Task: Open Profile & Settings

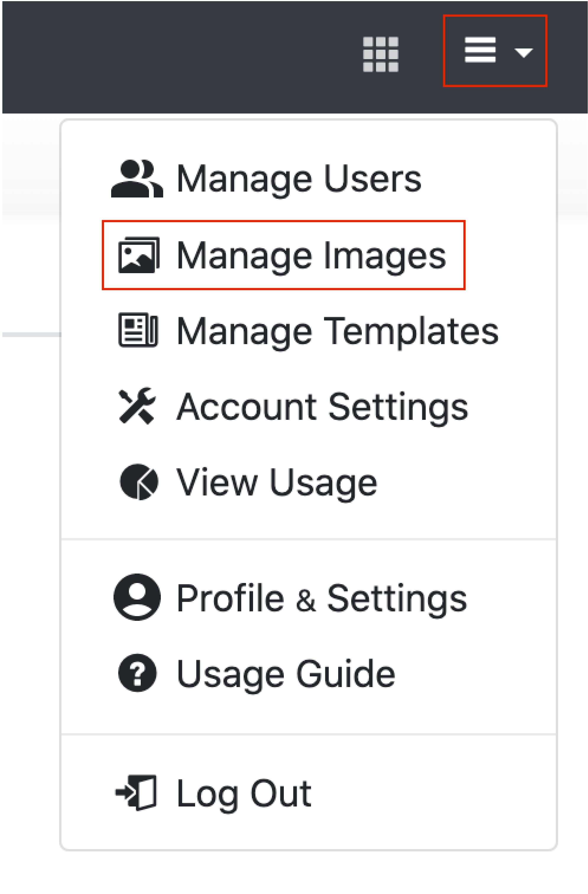Action: (x=321, y=597)
